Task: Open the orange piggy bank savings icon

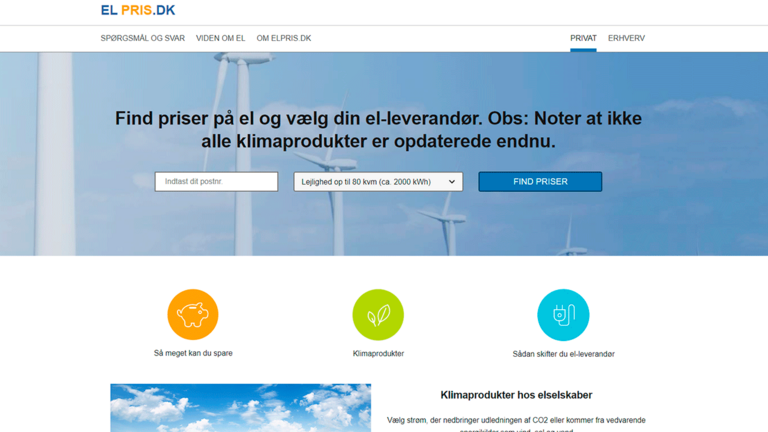Action: [192, 314]
